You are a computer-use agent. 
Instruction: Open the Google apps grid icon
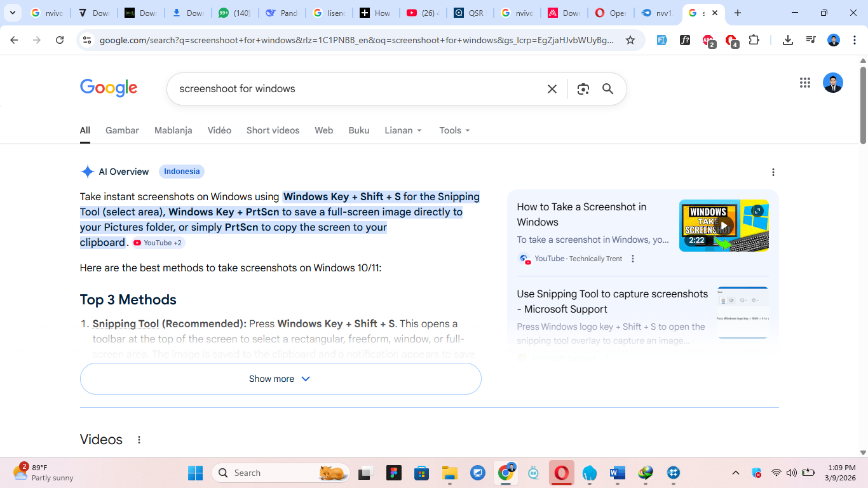point(805,83)
